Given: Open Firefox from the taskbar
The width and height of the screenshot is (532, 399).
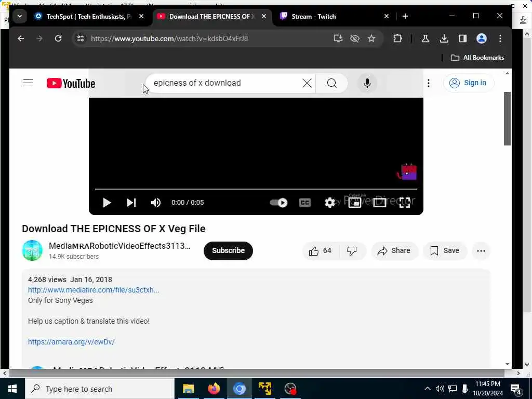Looking at the screenshot, I should tap(214, 389).
